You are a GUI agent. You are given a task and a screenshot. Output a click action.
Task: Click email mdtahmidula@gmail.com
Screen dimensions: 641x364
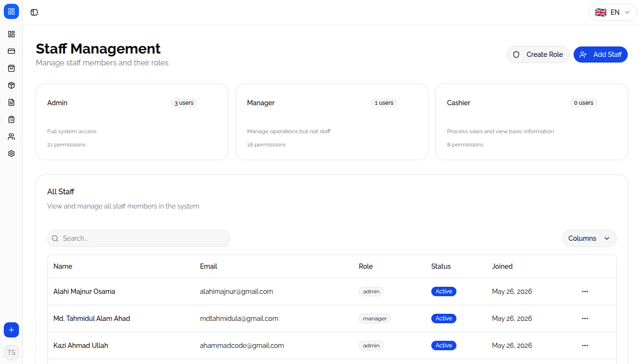239,318
